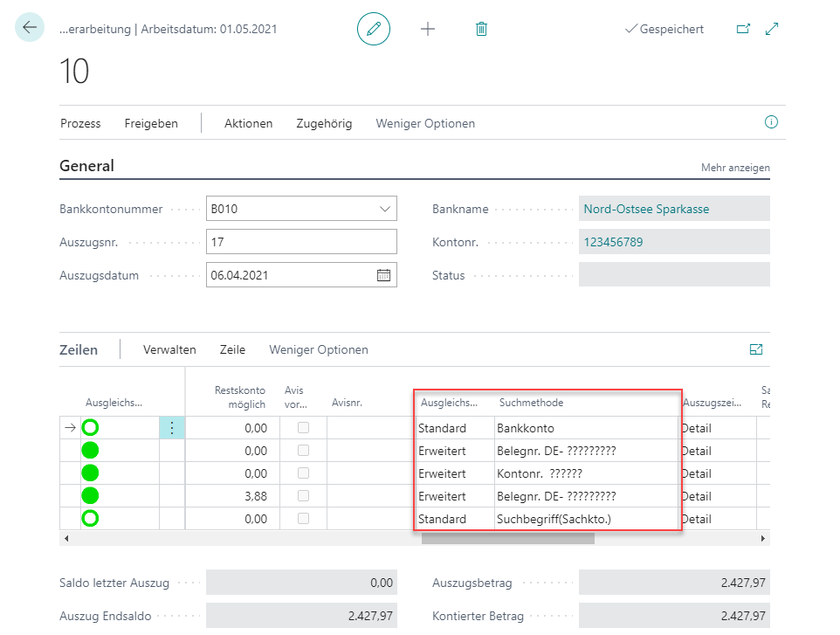Click the back arrow button
The width and height of the screenshot is (840, 635).
click(30, 28)
